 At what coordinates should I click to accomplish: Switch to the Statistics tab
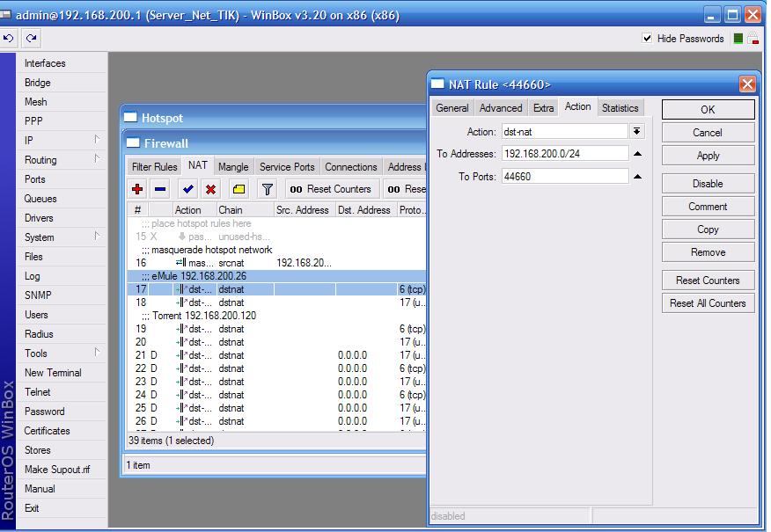pos(620,108)
